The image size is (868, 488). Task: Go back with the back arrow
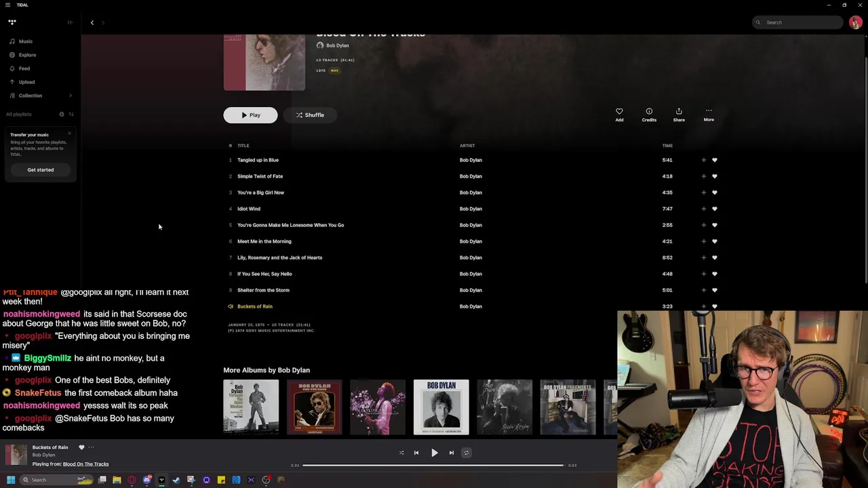click(92, 22)
